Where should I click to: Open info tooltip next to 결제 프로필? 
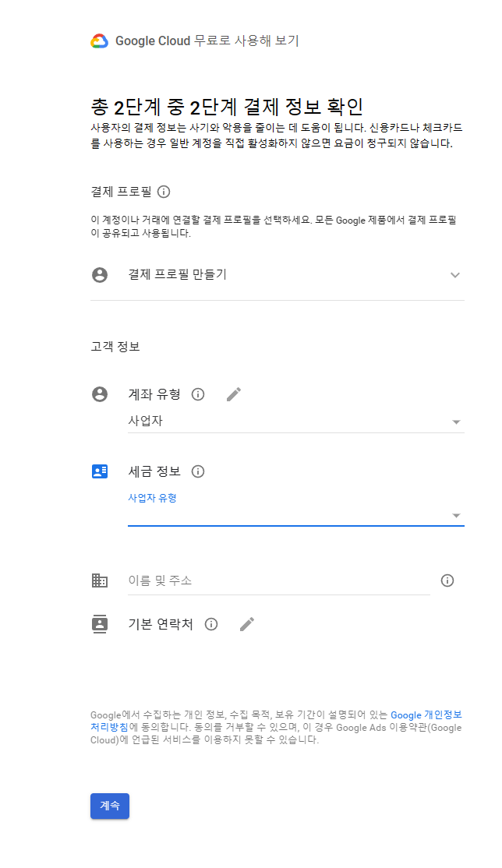click(x=164, y=192)
